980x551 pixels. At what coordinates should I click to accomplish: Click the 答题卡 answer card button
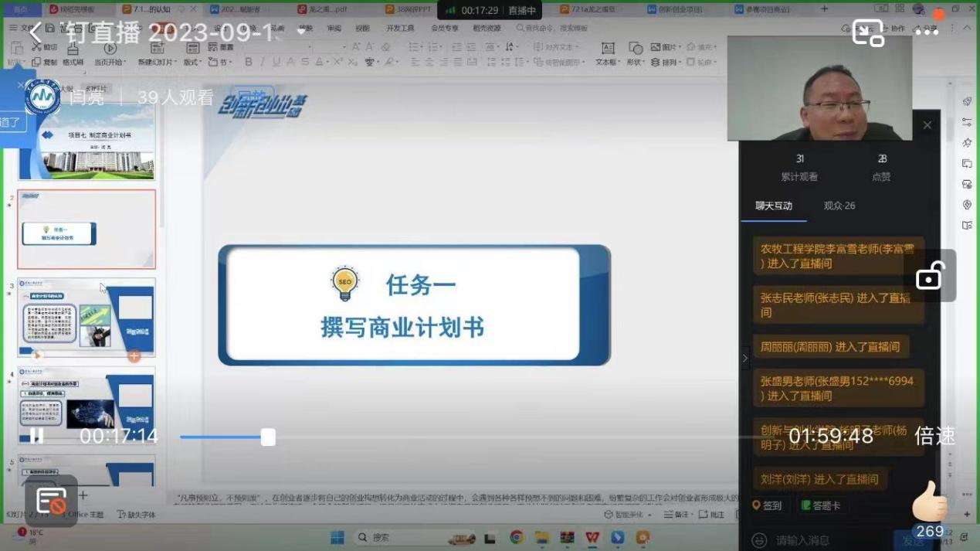coord(821,505)
